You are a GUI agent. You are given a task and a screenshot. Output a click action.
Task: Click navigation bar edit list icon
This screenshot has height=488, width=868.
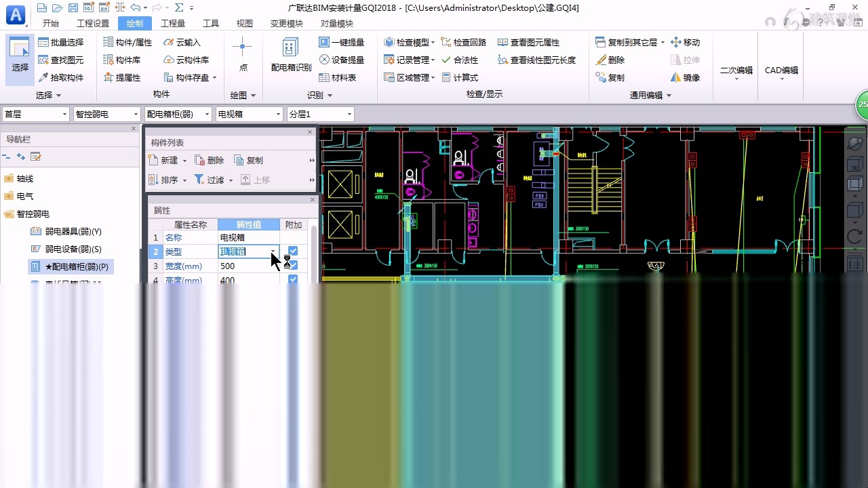click(36, 157)
